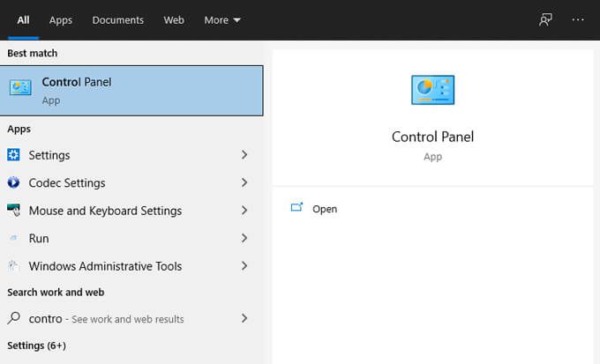Click the Open action icon
Image resolution: width=600 pixels, height=364 pixels.
coord(296,207)
